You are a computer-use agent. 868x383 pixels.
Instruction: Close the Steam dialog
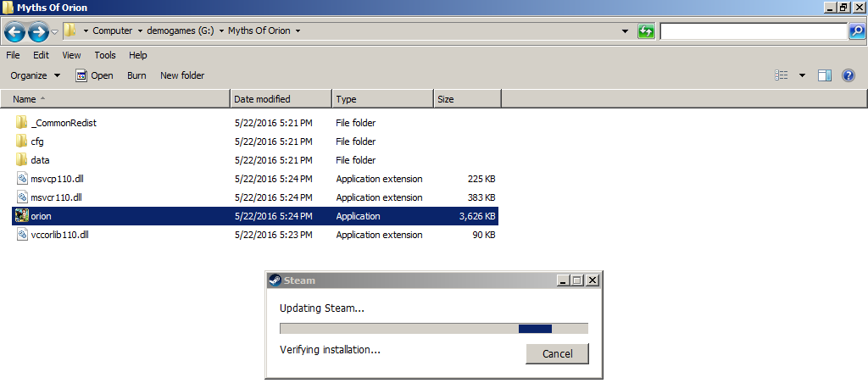click(x=593, y=280)
